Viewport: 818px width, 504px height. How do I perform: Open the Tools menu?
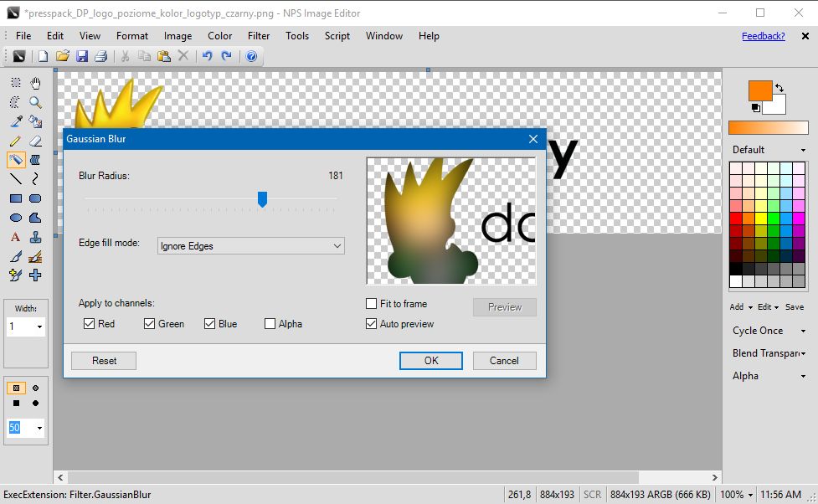297,35
